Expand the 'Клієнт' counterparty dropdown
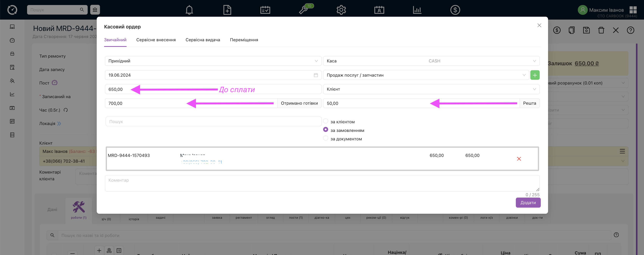Screen dimensions: 644x255 tap(431, 89)
